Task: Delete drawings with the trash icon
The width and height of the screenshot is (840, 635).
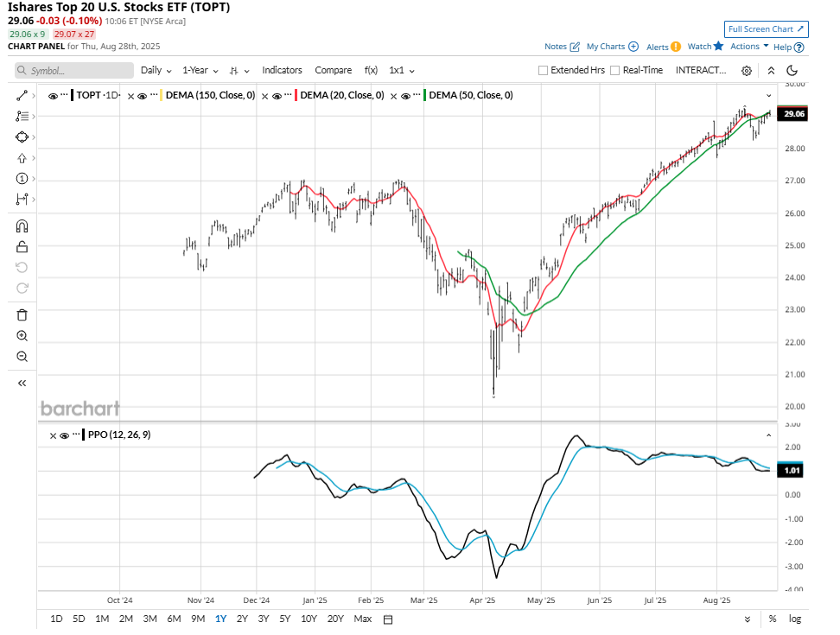Action: coord(22,314)
